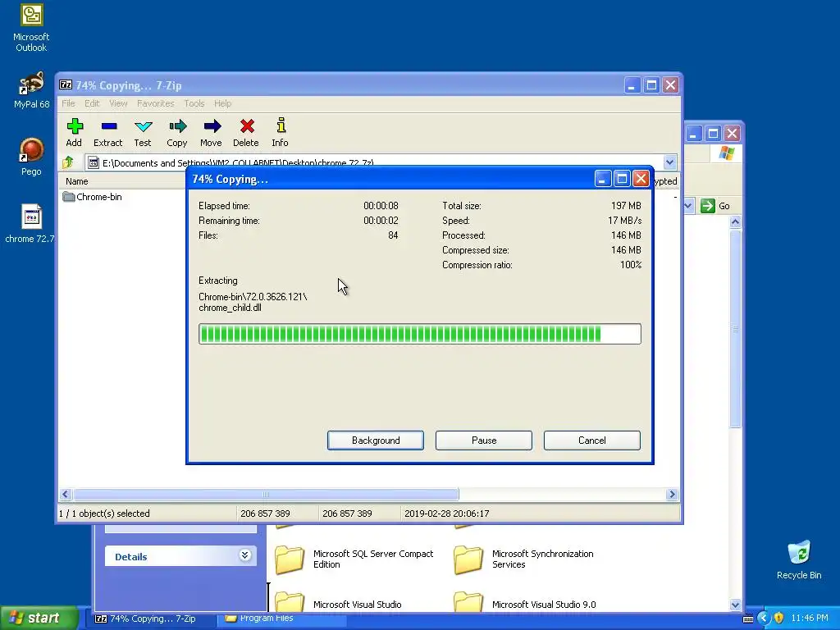The image size is (840, 630).
Task: Click the horizontal scrollbar left arrow
Action: tap(66, 494)
